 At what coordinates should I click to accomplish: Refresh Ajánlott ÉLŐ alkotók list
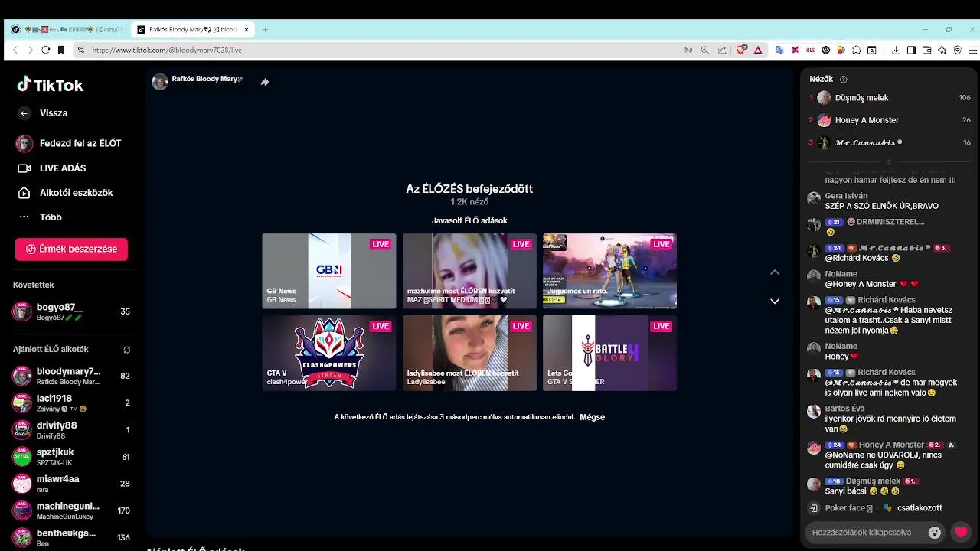click(126, 350)
